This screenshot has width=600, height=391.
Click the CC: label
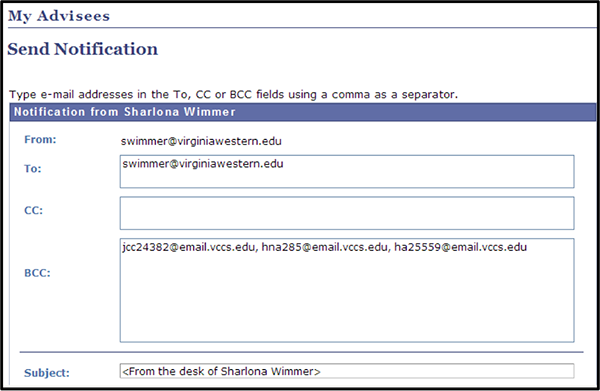pyautogui.click(x=34, y=210)
